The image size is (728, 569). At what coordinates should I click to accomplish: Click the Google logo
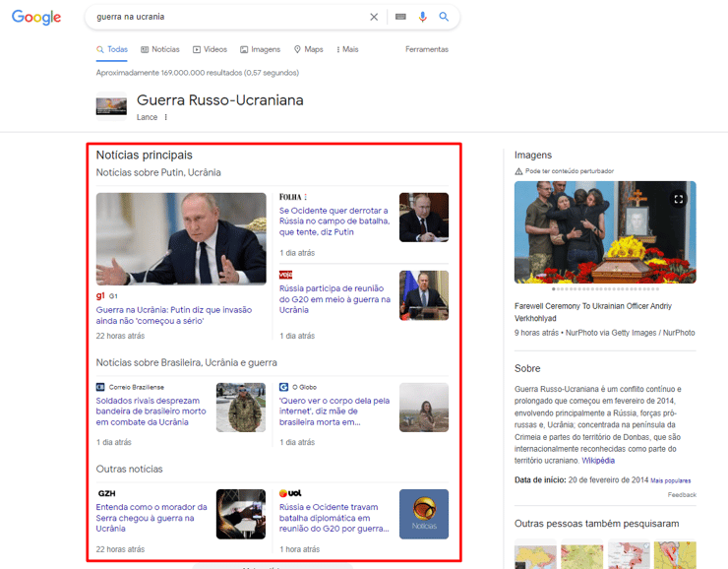36,17
